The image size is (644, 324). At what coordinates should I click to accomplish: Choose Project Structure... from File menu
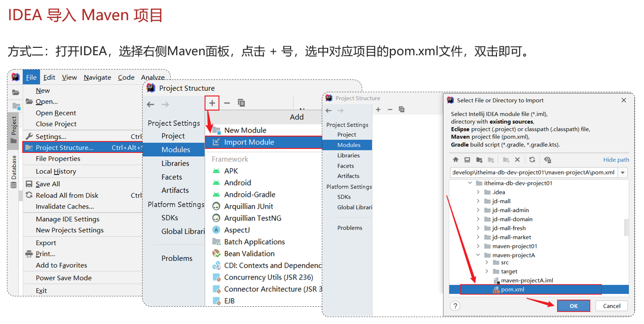pyautogui.click(x=82, y=147)
